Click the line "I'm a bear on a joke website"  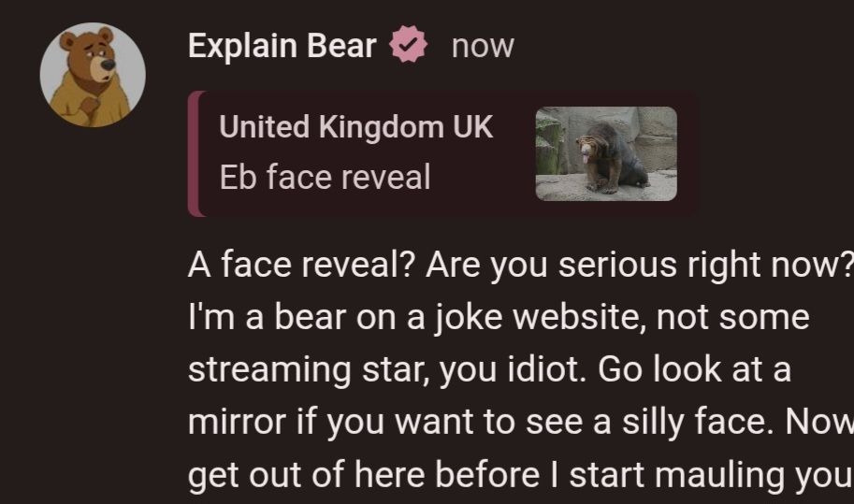tap(498, 317)
